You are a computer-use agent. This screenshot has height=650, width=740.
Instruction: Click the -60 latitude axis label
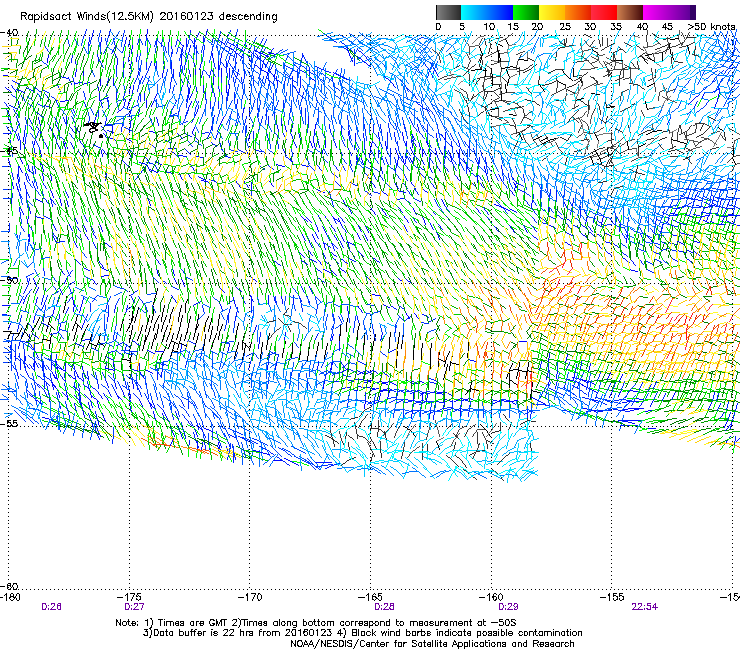click(10, 586)
